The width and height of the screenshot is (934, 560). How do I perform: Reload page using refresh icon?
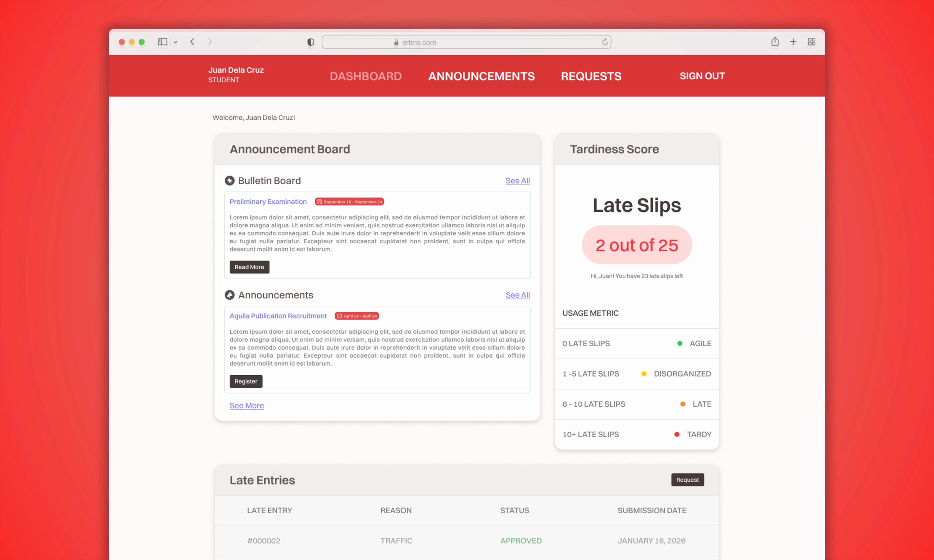click(605, 42)
